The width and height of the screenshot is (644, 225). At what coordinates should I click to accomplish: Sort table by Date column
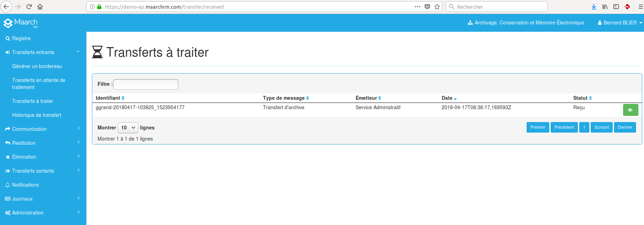tap(449, 98)
